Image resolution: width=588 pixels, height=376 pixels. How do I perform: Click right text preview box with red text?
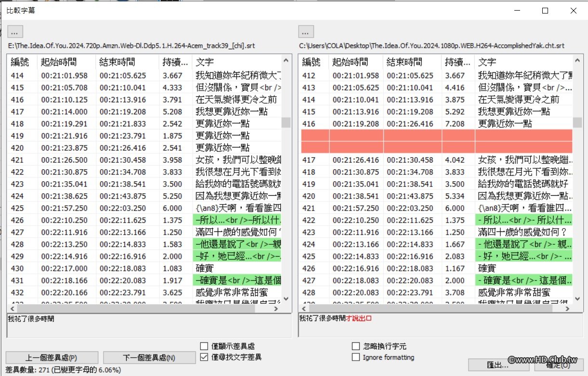click(x=441, y=325)
